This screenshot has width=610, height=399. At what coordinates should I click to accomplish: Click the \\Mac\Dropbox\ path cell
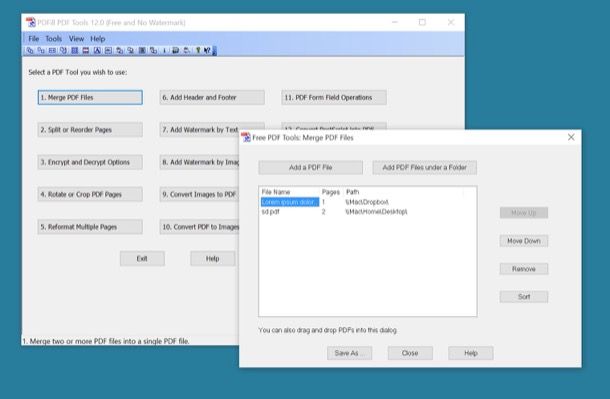click(367, 202)
